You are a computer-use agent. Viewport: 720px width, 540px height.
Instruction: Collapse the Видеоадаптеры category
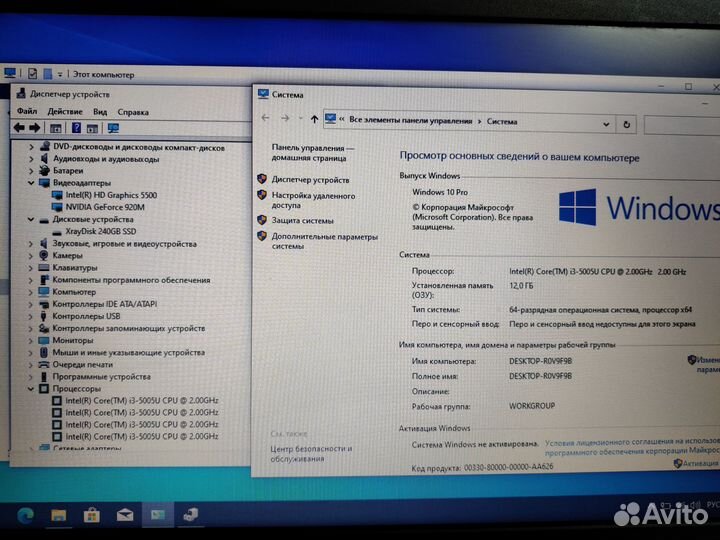31,184
